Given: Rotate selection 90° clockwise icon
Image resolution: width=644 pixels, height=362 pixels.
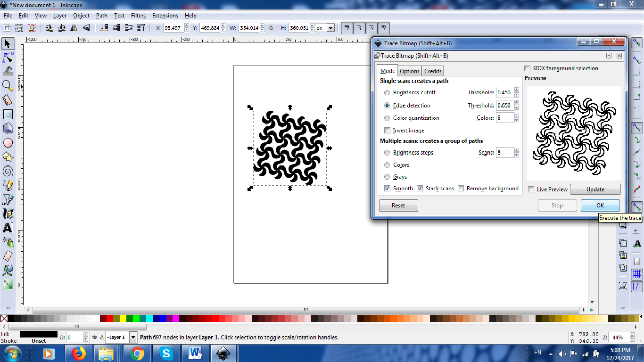Looking at the screenshot, I should (61, 28).
